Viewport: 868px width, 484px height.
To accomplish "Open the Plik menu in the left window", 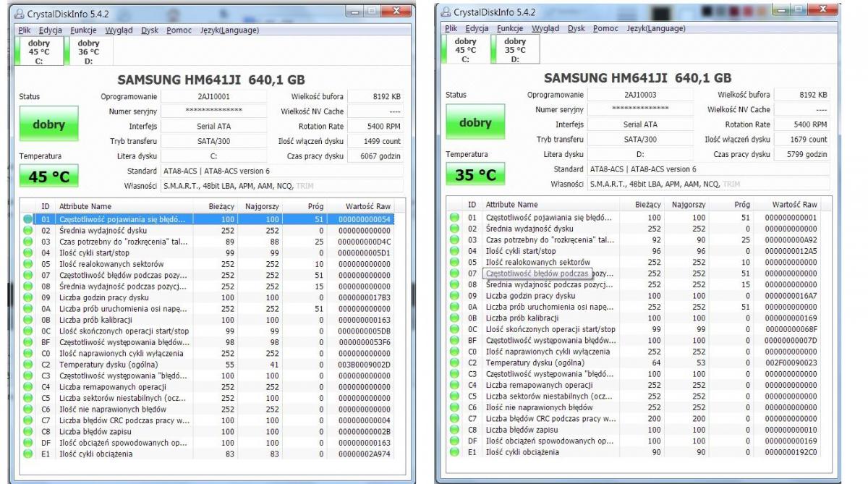I will tap(24, 30).
